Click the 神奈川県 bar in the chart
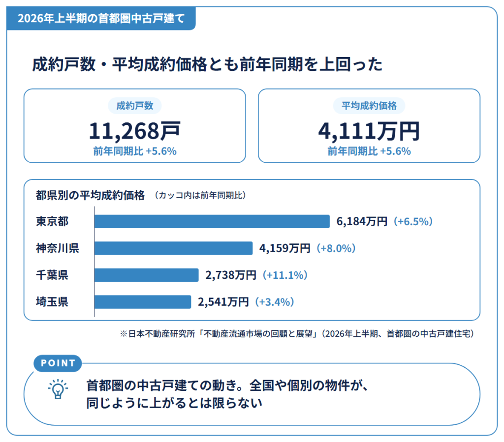The image size is (504, 442). coord(174,248)
